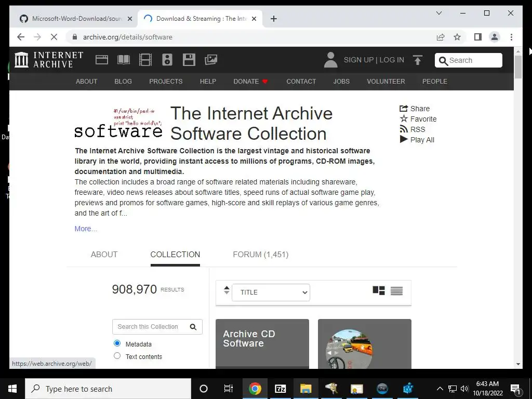Click the SIGN UP link
The image size is (532, 399).
[x=358, y=60]
